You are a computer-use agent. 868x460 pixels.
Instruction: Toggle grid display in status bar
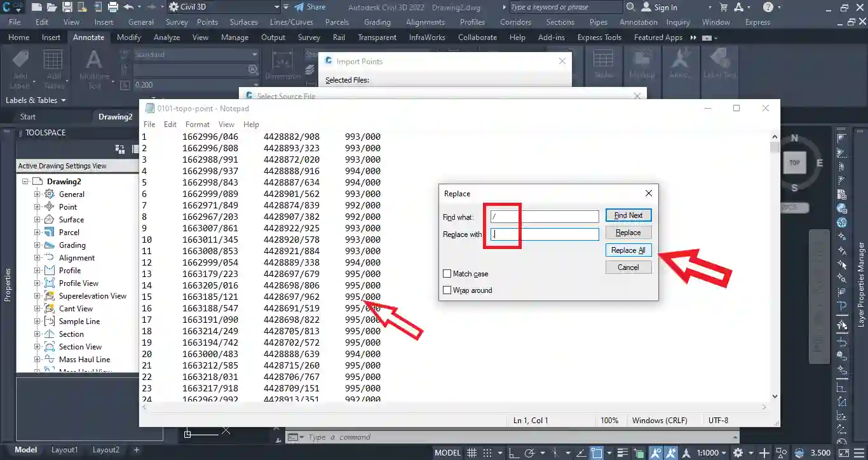coord(472,453)
